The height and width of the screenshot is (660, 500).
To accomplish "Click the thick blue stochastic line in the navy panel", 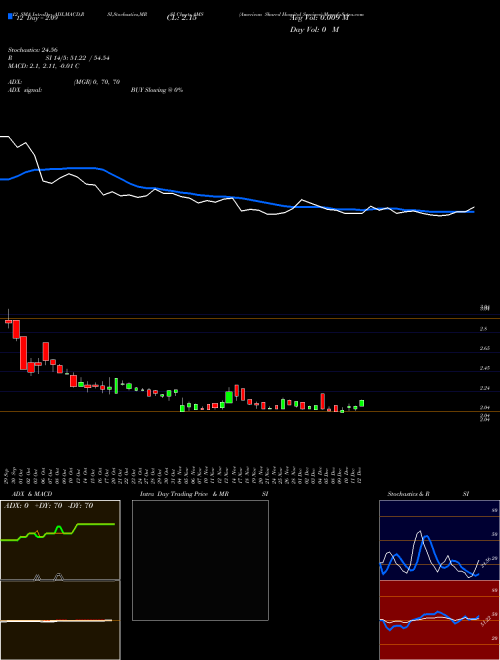I will coord(427,537).
